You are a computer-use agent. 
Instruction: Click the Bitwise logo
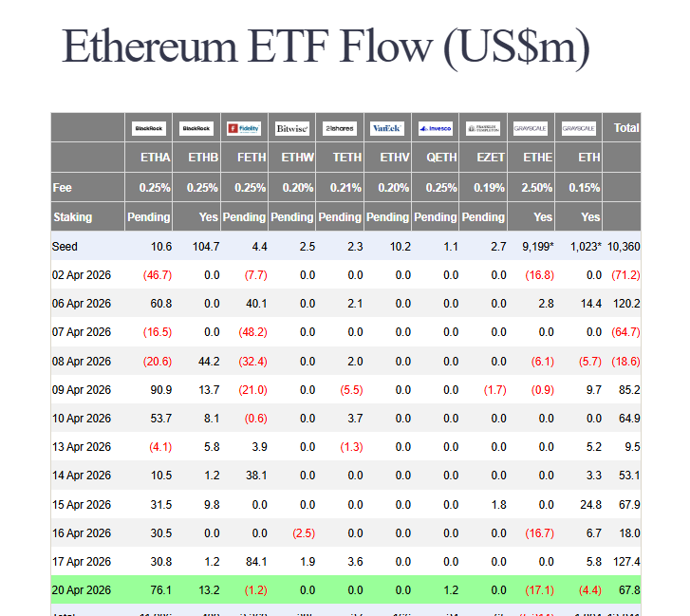291,128
